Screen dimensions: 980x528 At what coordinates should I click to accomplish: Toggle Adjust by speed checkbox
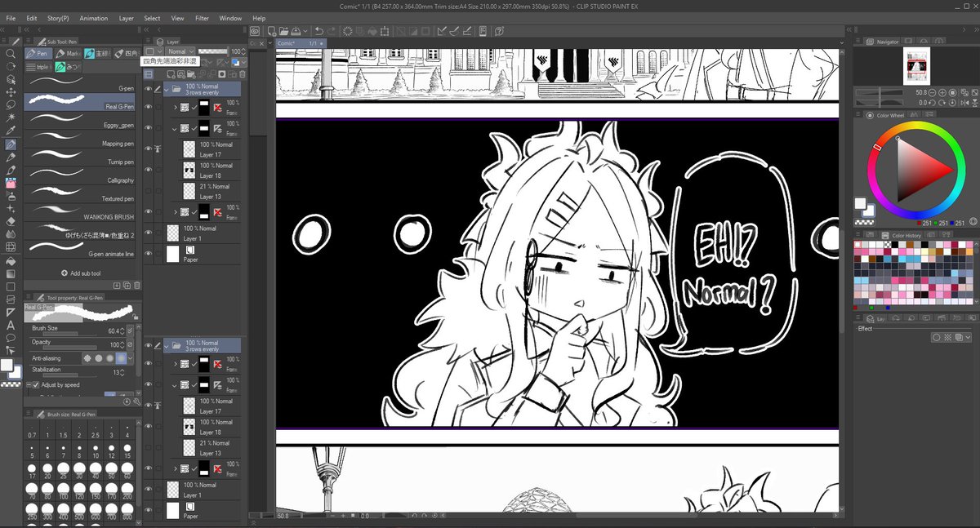pyautogui.click(x=36, y=385)
